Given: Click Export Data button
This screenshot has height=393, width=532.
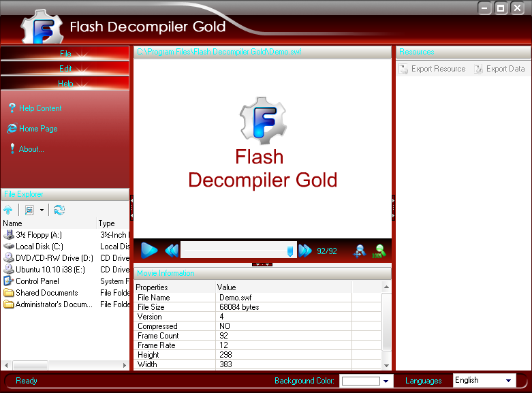Looking at the screenshot, I should coord(499,69).
